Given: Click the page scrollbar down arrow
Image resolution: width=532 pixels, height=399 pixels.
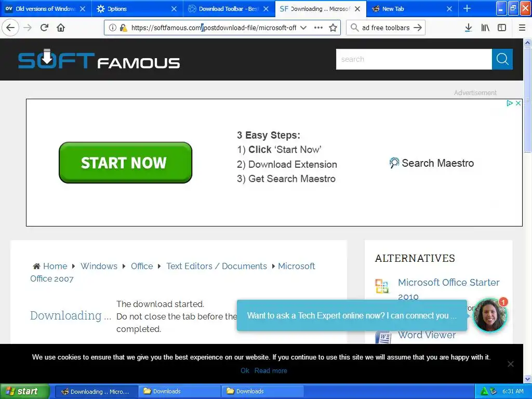Looking at the screenshot, I should tap(528, 379).
